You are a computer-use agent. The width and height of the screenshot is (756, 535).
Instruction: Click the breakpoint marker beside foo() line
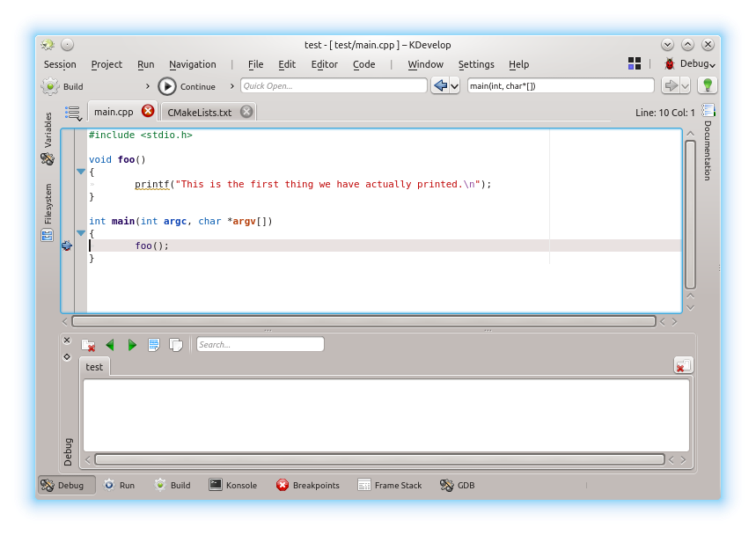point(67,246)
